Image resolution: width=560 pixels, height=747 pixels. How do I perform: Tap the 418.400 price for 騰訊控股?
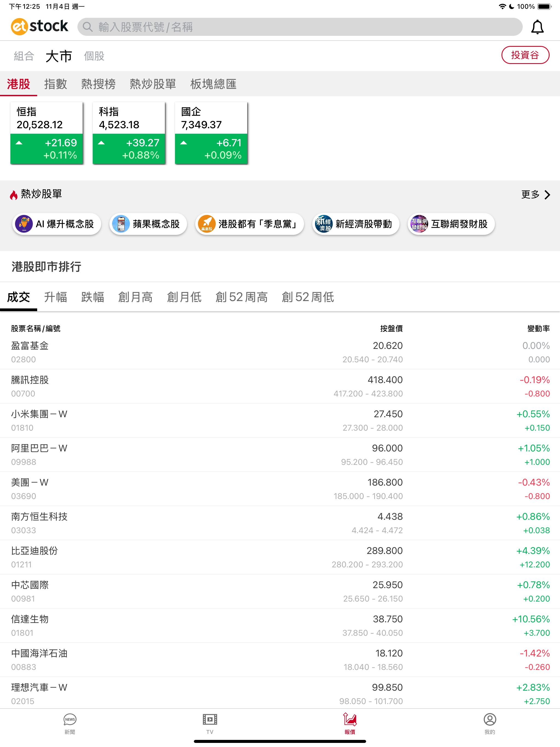[385, 380]
